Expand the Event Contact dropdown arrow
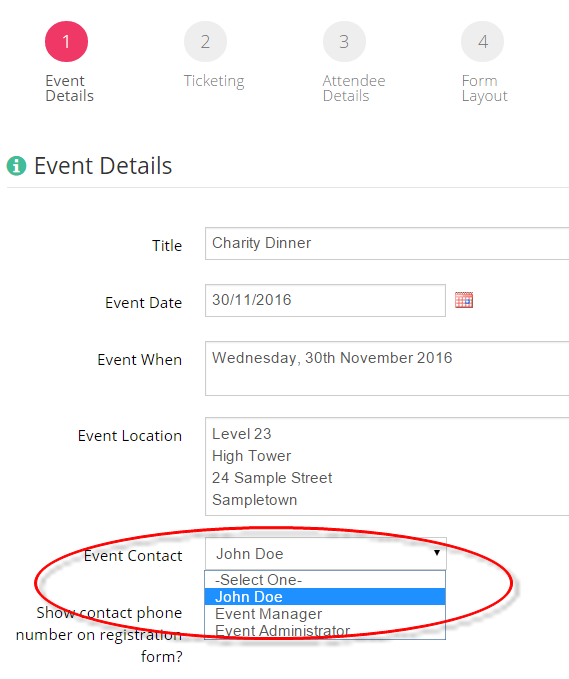The width and height of the screenshot is (569, 679). coord(437,553)
